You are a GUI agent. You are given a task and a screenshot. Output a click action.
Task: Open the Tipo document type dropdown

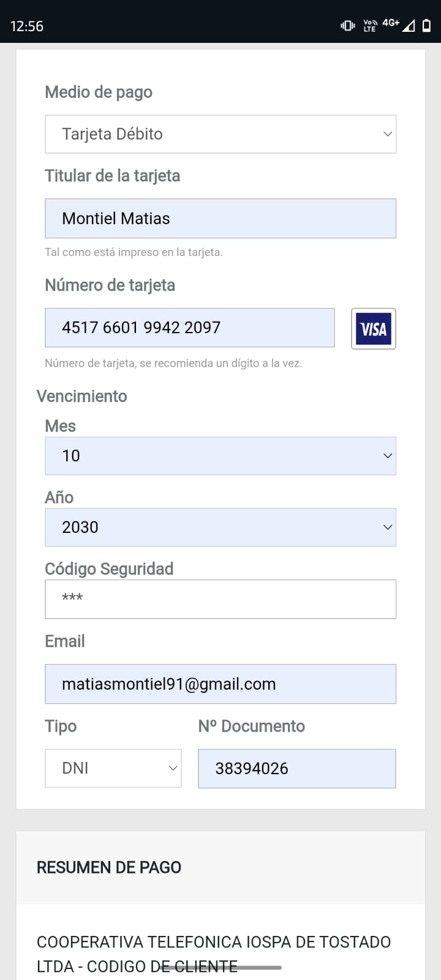coord(113,768)
